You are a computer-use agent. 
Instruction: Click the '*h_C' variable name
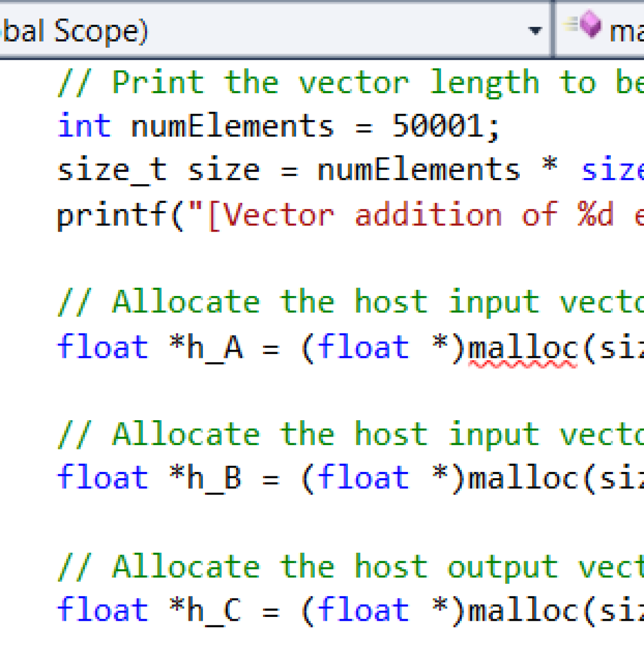click(206, 610)
